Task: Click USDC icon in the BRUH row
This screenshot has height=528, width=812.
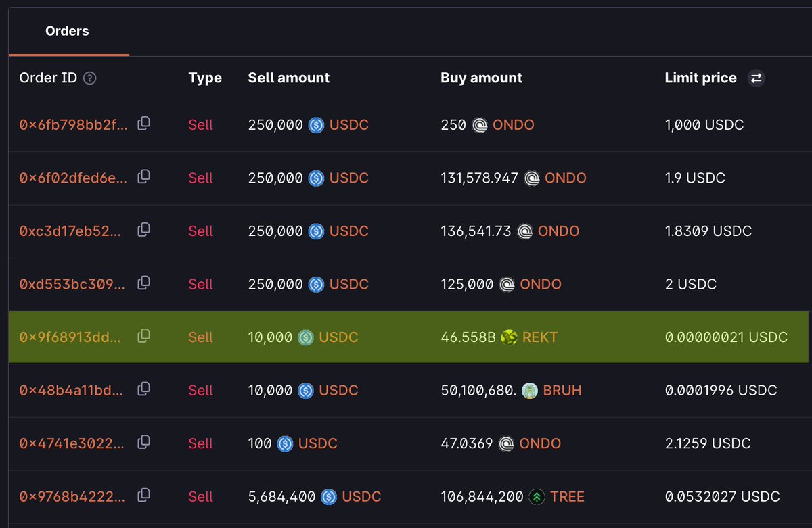Action: 306,390
